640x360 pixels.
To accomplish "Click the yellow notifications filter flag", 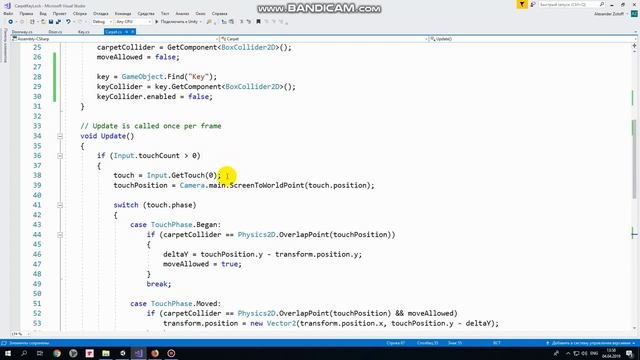I will click(522, 4).
